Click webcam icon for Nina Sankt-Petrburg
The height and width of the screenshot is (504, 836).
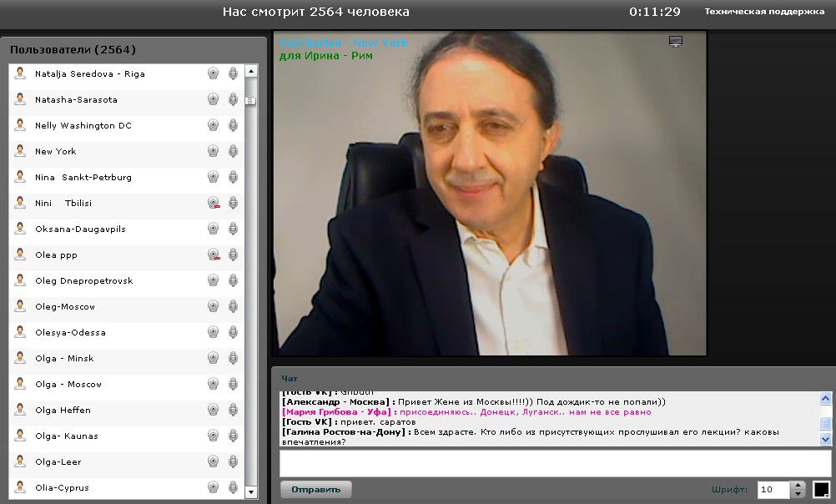pyautogui.click(x=214, y=177)
